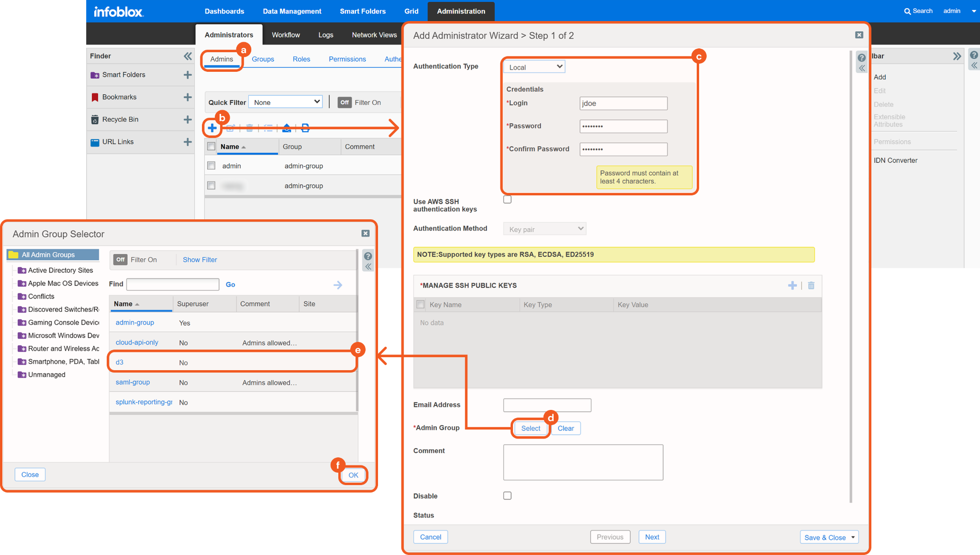Click the delete SSH key trash icon
This screenshot has height=555, width=980.
click(x=811, y=285)
